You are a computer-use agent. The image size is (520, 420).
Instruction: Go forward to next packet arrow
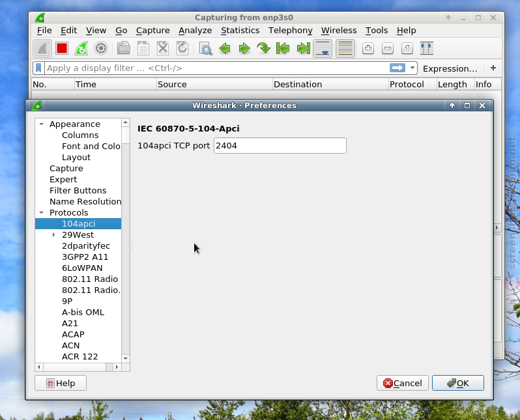coord(244,48)
